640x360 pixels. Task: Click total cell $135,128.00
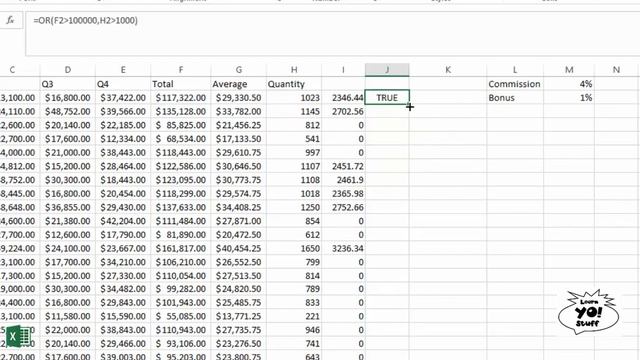[181, 111]
